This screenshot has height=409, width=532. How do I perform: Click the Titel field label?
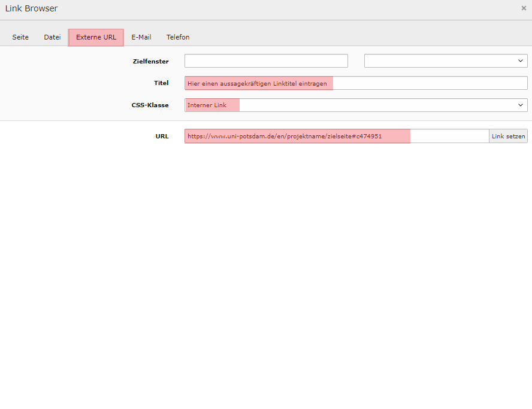coord(161,83)
